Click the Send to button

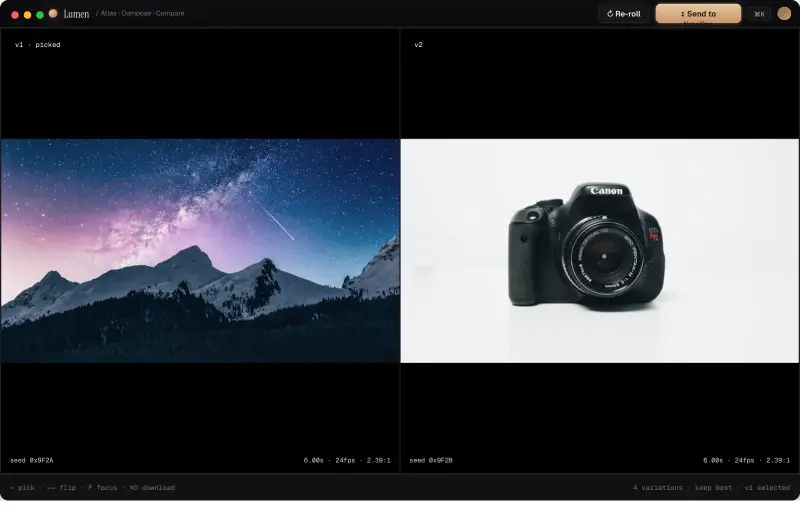coord(698,14)
